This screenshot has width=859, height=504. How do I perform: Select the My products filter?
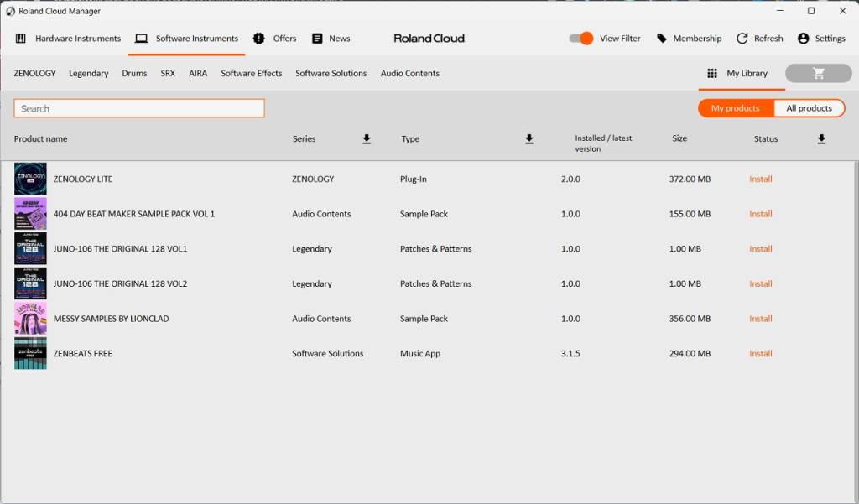pyautogui.click(x=735, y=107)
